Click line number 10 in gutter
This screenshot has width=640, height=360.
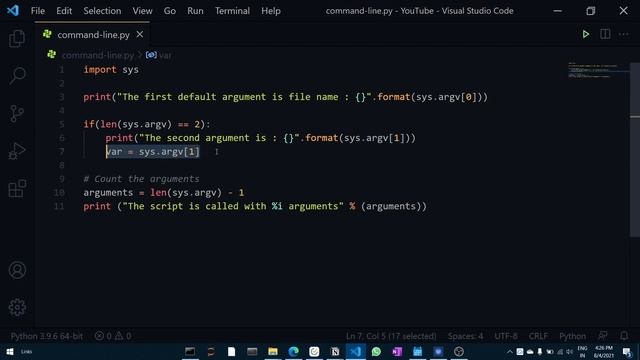[59, 193]
